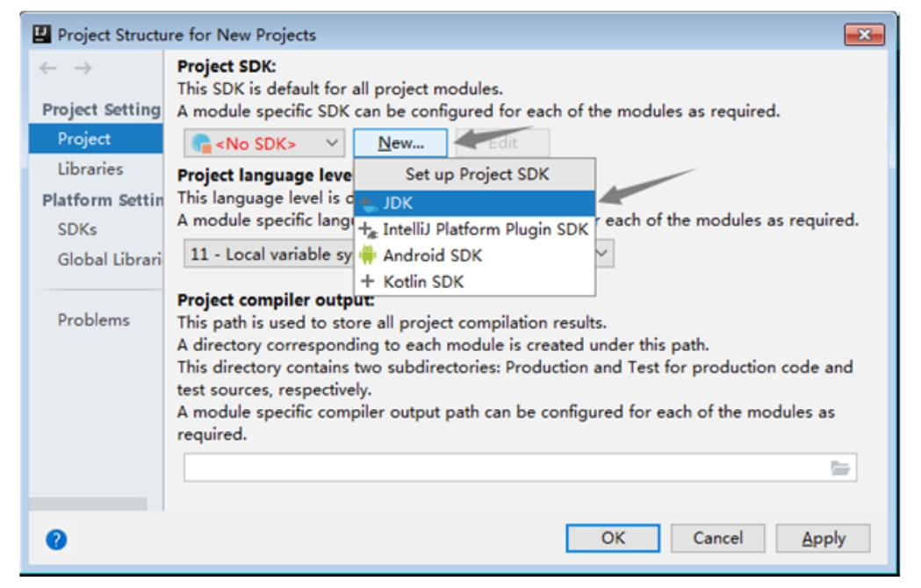This screenshot has height=588, width=921.
Task: Click the Apply button
Action: [x=823, y=539]
